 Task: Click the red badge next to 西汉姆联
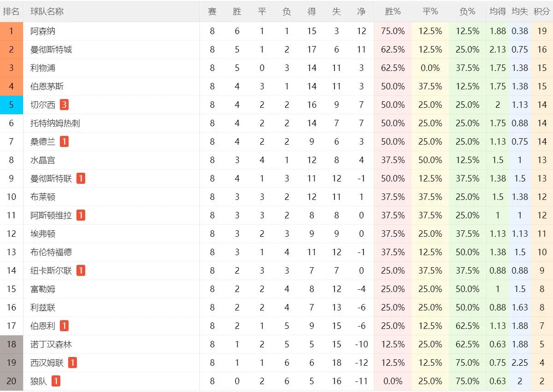pyautogui.click(x=72, y=363)
